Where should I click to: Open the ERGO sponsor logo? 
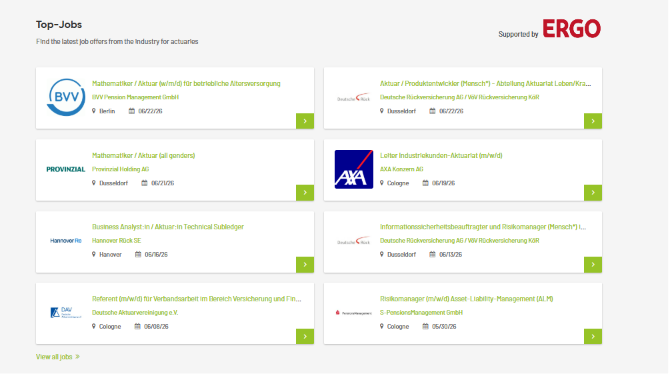(571, 29)
